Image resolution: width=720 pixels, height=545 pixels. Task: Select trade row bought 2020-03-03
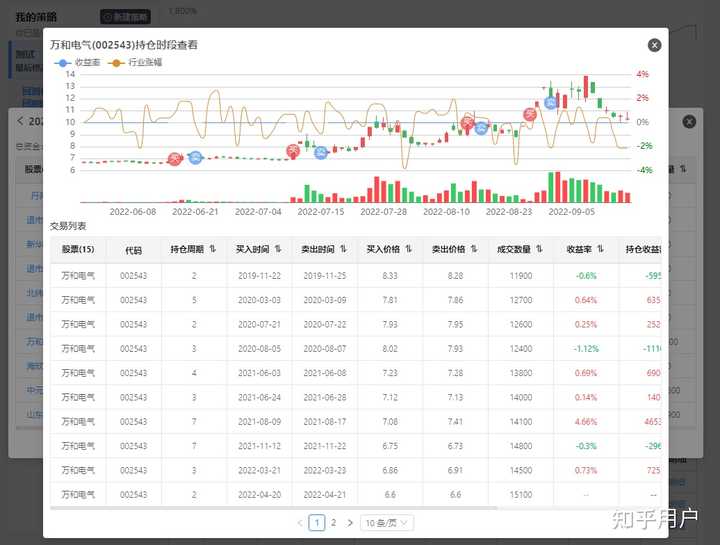[356, 300]
